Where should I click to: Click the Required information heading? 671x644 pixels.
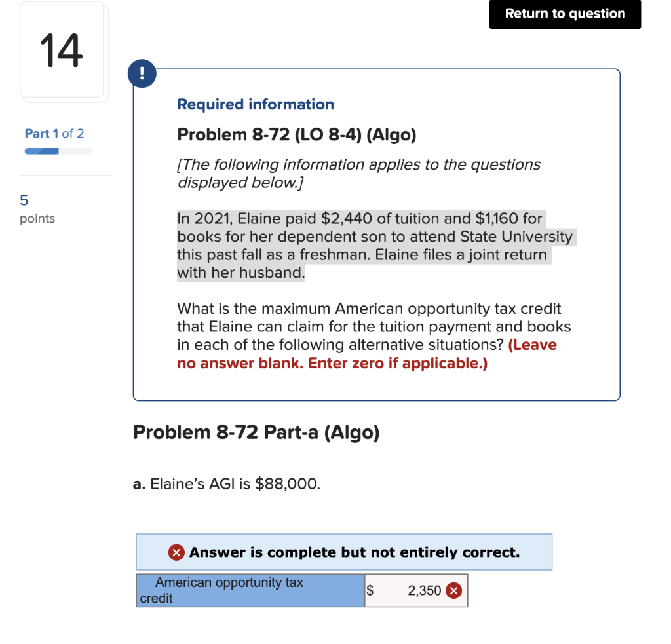[255, 104]
